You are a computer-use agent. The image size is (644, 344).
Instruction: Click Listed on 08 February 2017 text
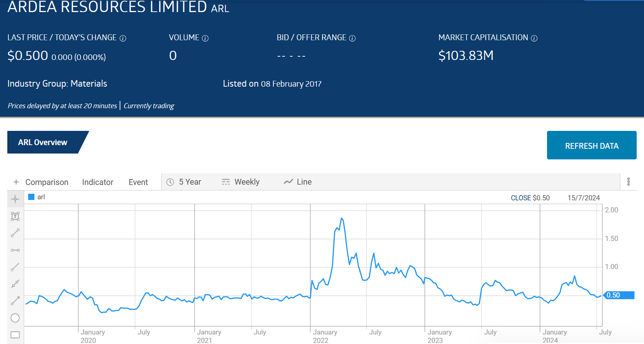[272, 84]
